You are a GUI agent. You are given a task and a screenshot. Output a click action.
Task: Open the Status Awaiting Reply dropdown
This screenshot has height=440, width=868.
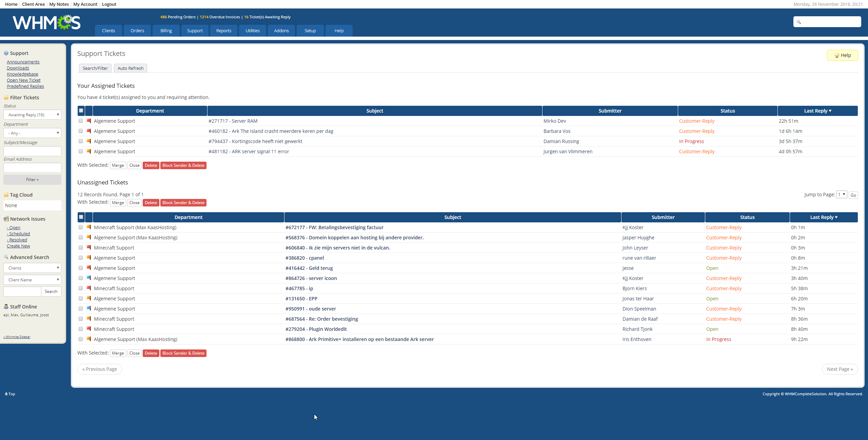coord(32,115)
